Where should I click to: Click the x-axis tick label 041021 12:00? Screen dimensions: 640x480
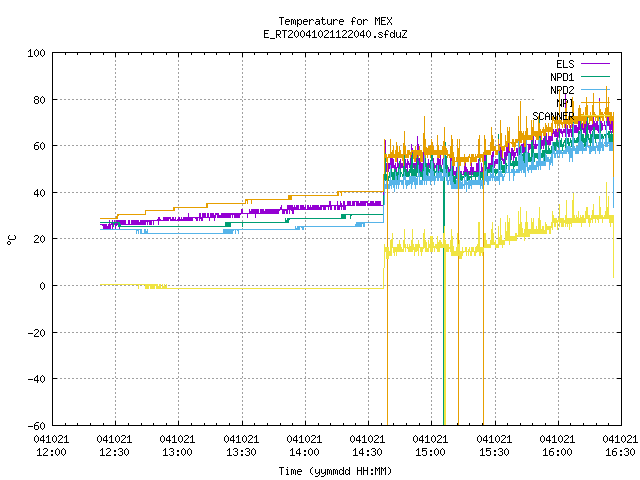click(51, 446)
